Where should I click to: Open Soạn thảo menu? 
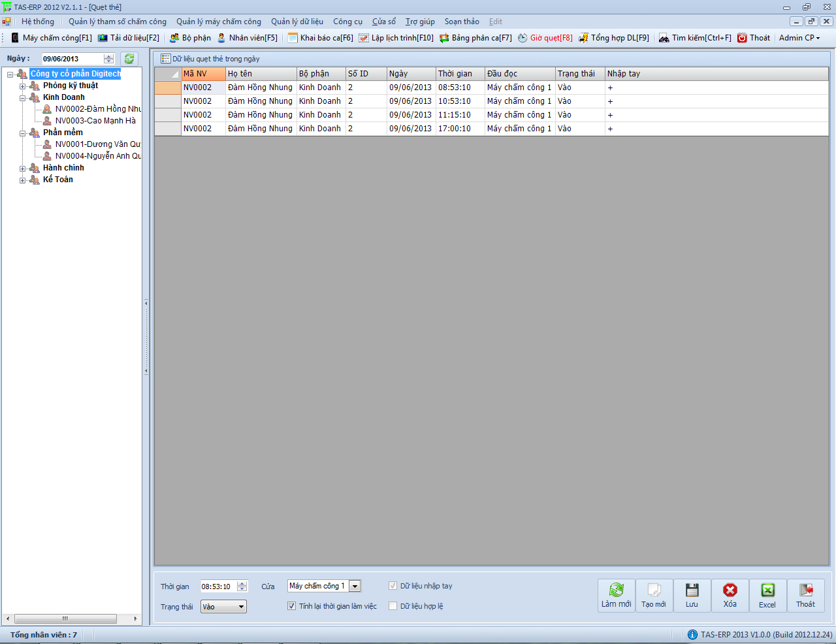click(x=462, y=22)
